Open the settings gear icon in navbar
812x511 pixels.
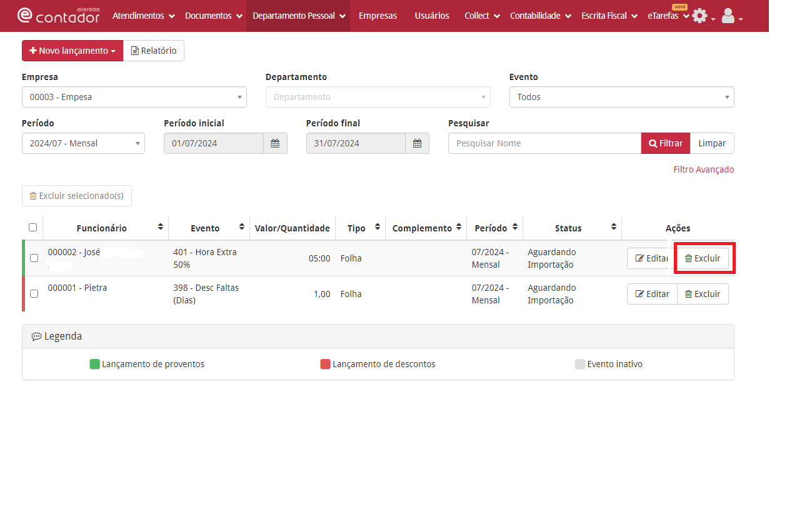(x=700, y=16)
